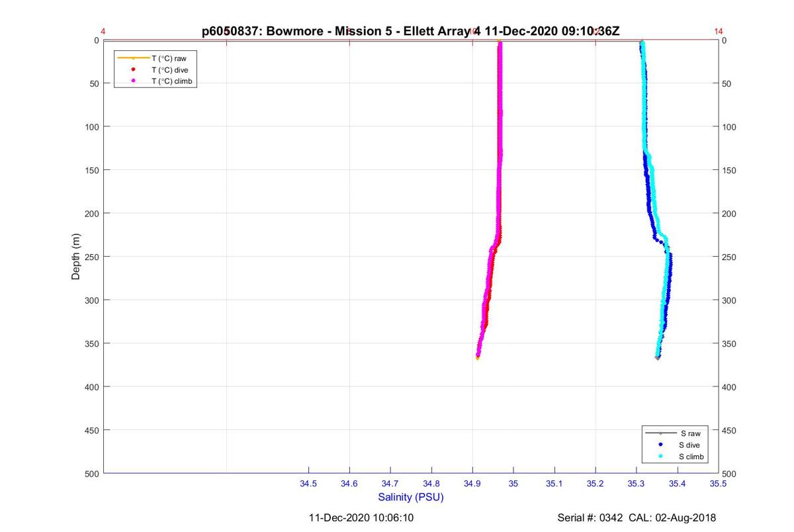794x532 pixels.
Task: Click the 35.2 salinity tick label
Action: pos(595,484)
